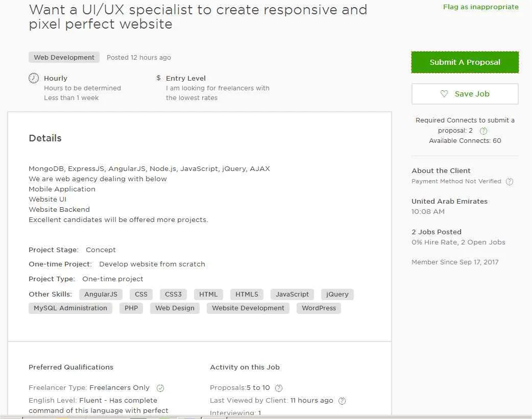The height and width of the screenshot is (419, 532).
Task: Click help icon next to Last Viewed by Client
Action: (x=342, y=401)
